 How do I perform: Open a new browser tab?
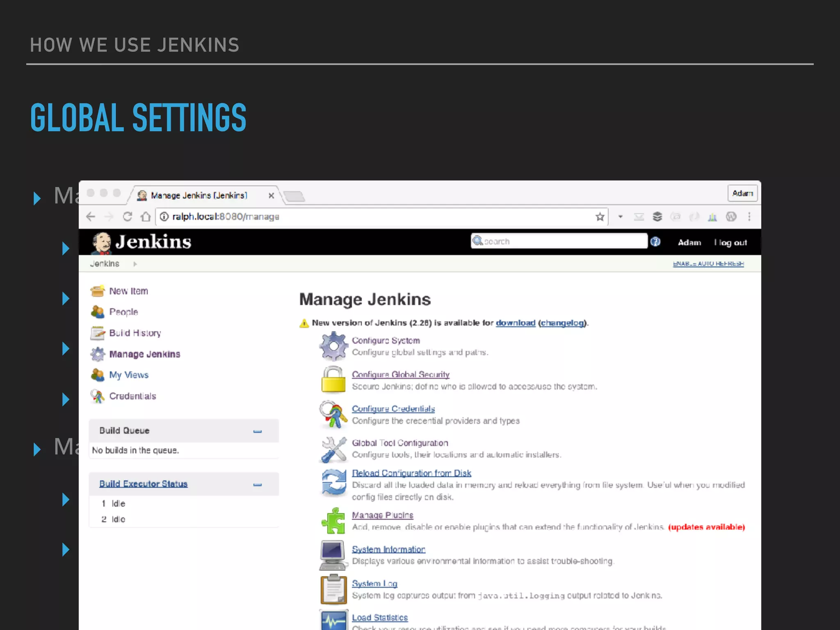point(294,196)
